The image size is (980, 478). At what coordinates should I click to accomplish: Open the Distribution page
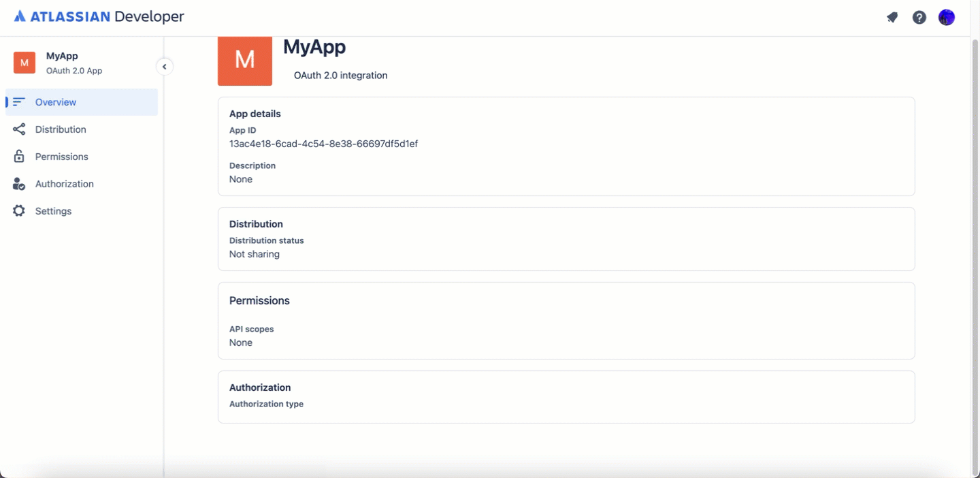(82, 129)
